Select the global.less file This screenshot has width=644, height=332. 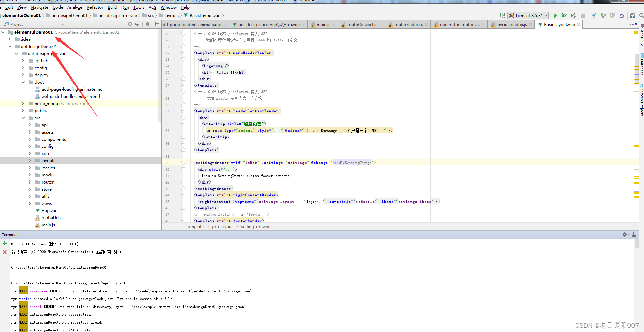pyautogui.click(x=52, y=218)
